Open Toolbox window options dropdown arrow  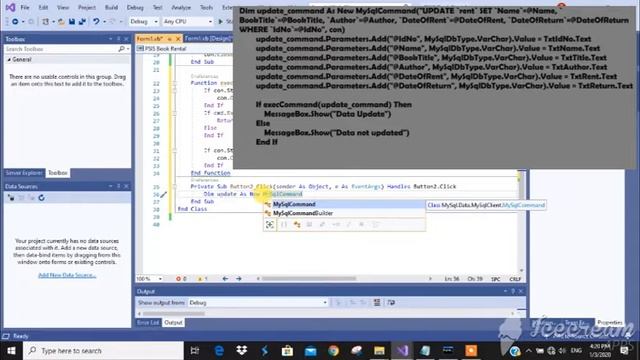111,39
